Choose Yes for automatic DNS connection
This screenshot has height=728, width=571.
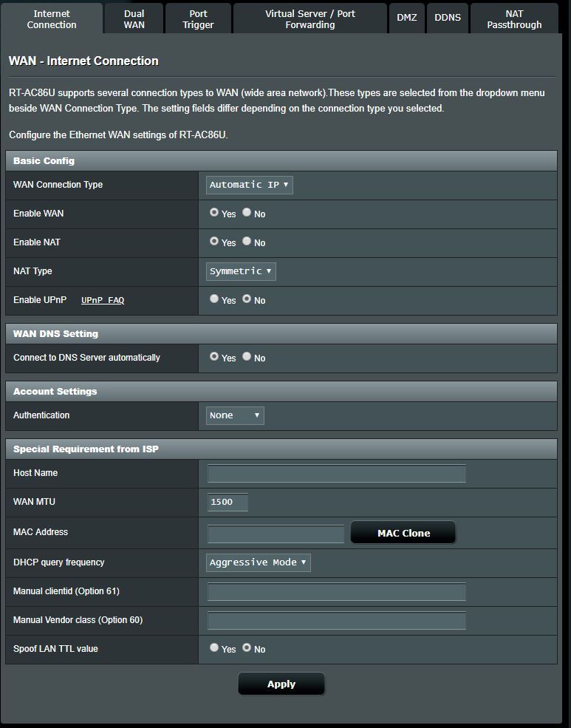click(213, 356)
